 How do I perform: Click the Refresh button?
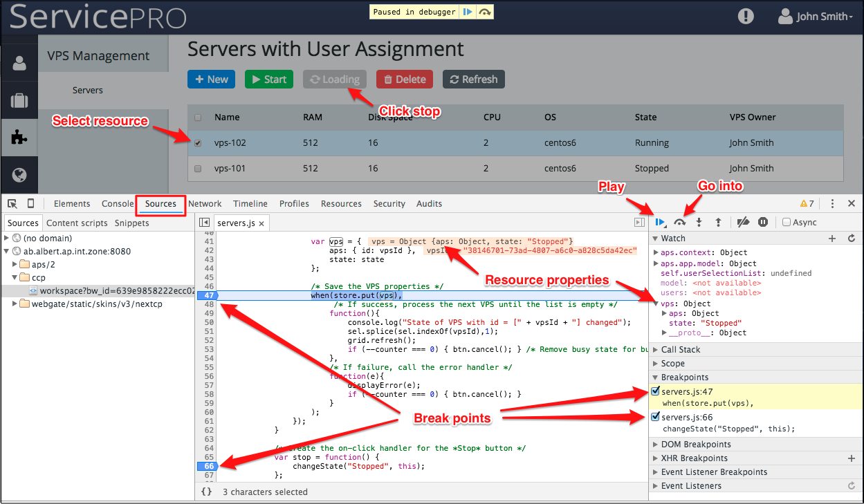(473, 80)
